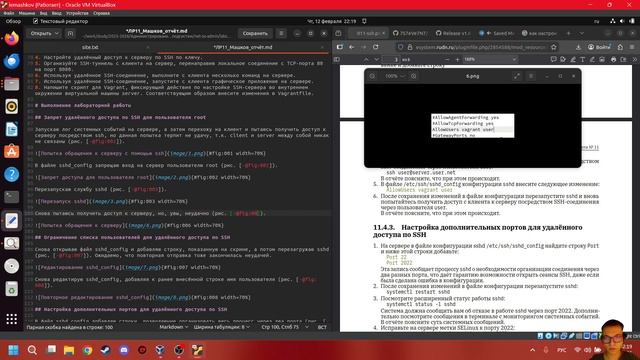This screenshot has height=360, width=640.
Task: Click Обзор activities button
Action: pyautogui.click(x=13, y=21)
